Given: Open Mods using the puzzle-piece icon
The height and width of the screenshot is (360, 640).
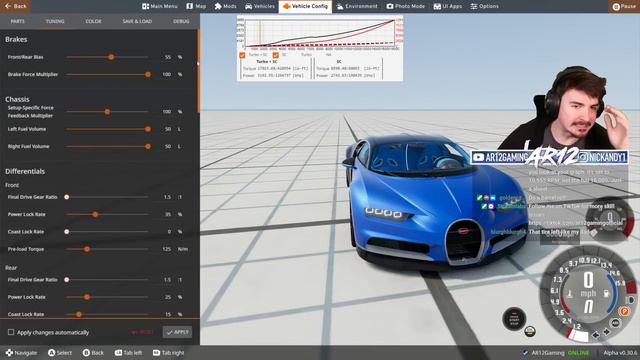Looking at the screenshot, I should (218, 6).
